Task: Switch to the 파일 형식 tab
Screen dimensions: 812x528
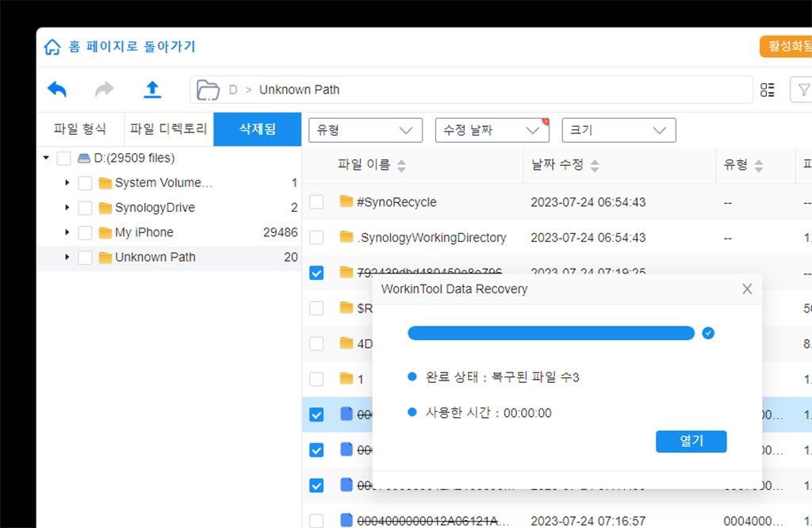Action: (x=80, y=129)
